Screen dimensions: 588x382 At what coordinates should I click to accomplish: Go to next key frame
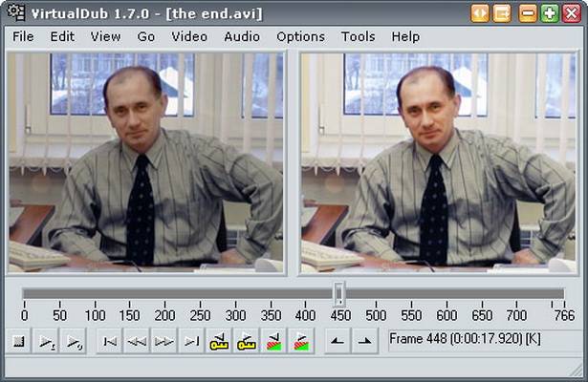pos(247,341)
